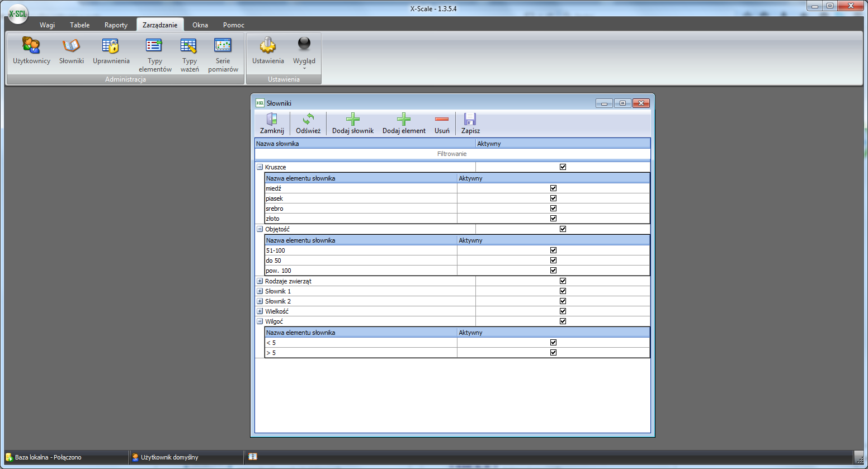Collapse the Objętość dictionary node
The width and height of the screenshot is (868, 469).
click(260, 229)
